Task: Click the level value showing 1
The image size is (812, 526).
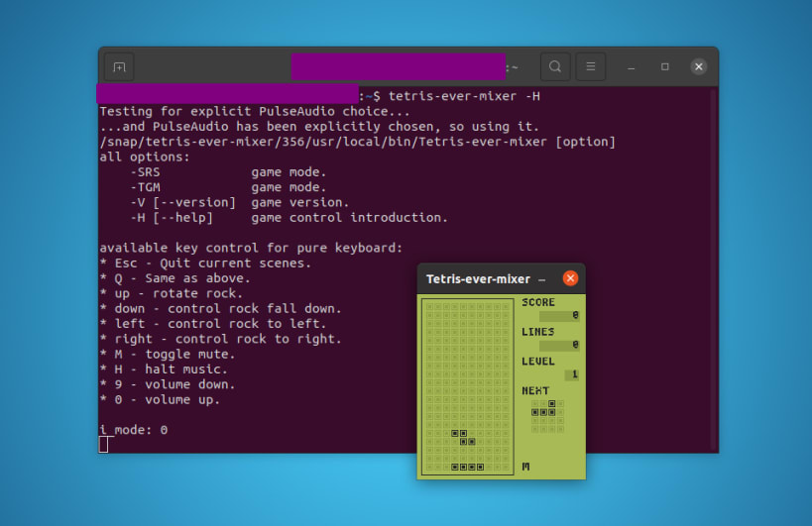Action: (572, 374)
